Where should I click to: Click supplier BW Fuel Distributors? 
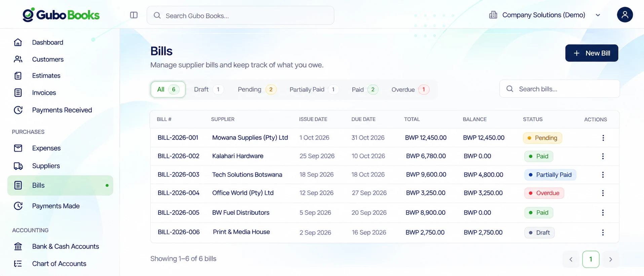click(x=241, y=212)
